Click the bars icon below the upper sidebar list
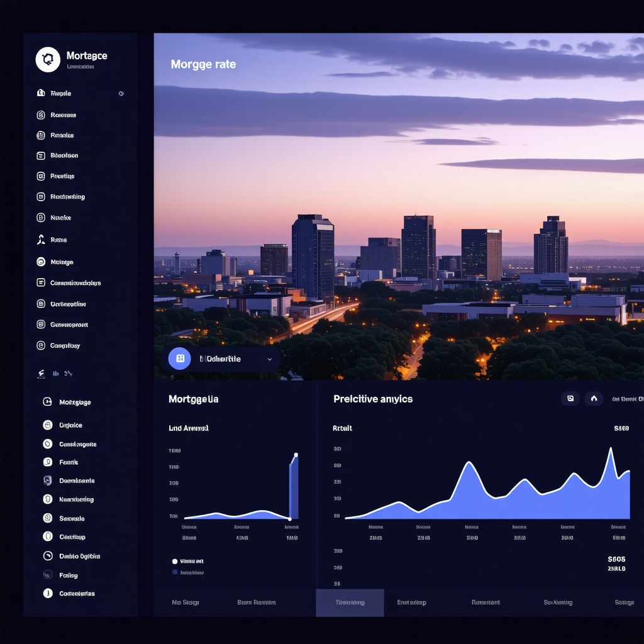The height and width of the screenshot is (644, 644). [55, 374]
